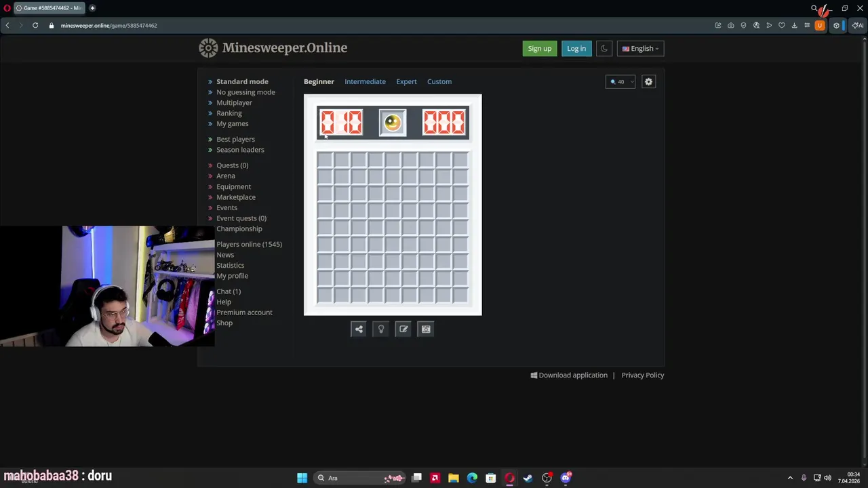868x488 pixels.
Task: Open Event quests (0) link
Action: point(241,218)
